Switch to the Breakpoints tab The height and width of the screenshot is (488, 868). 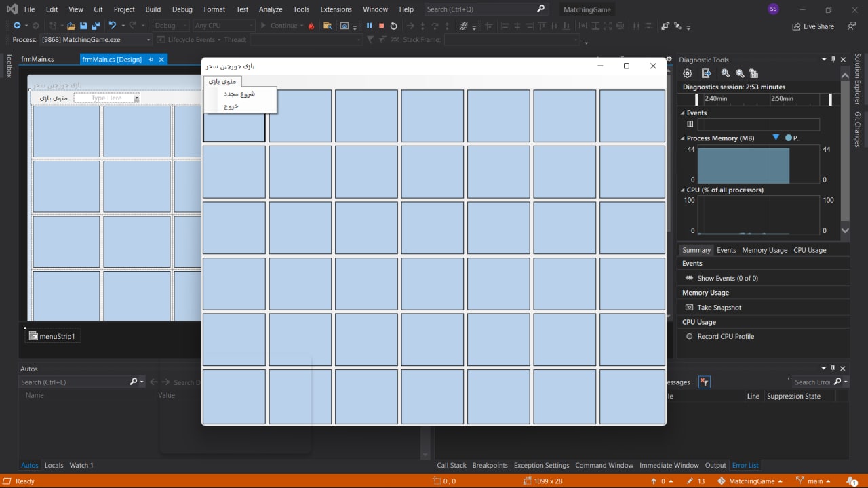pos(490,466)
